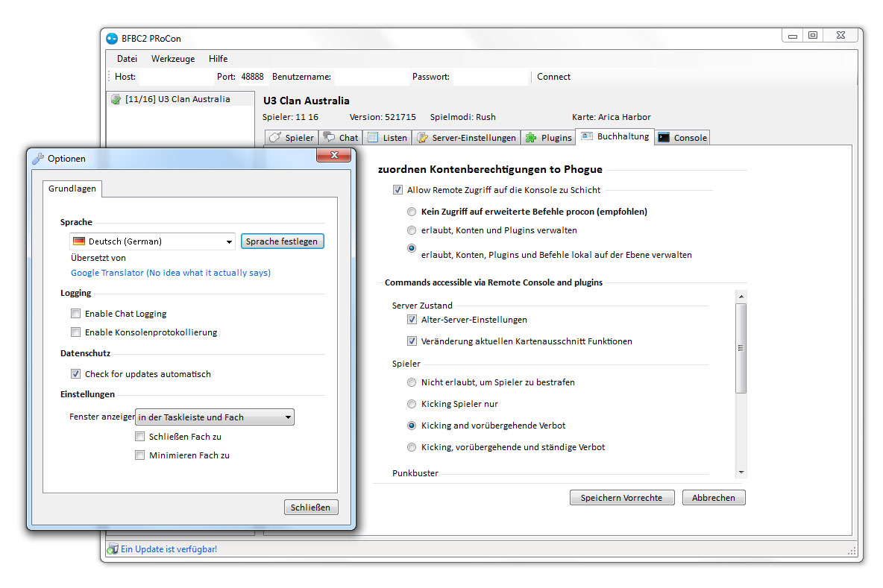Viewport: 883px width, 588px height.
Task: Click the Server-Einstellungen tab icon
Action: point(422,137)
